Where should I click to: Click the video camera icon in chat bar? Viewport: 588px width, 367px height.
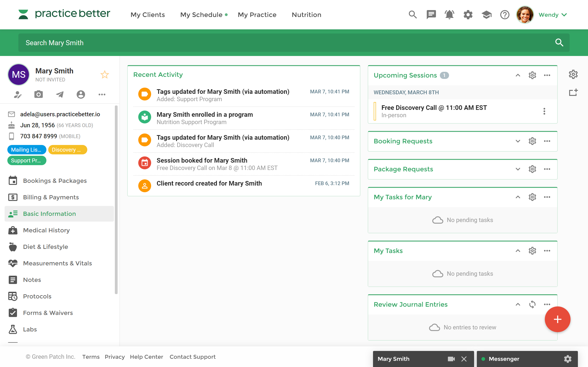451,359
